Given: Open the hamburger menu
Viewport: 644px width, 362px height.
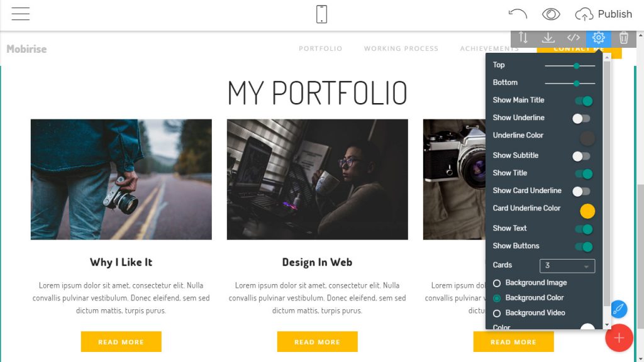Looking at the screenshot, I should pos(21,13).
